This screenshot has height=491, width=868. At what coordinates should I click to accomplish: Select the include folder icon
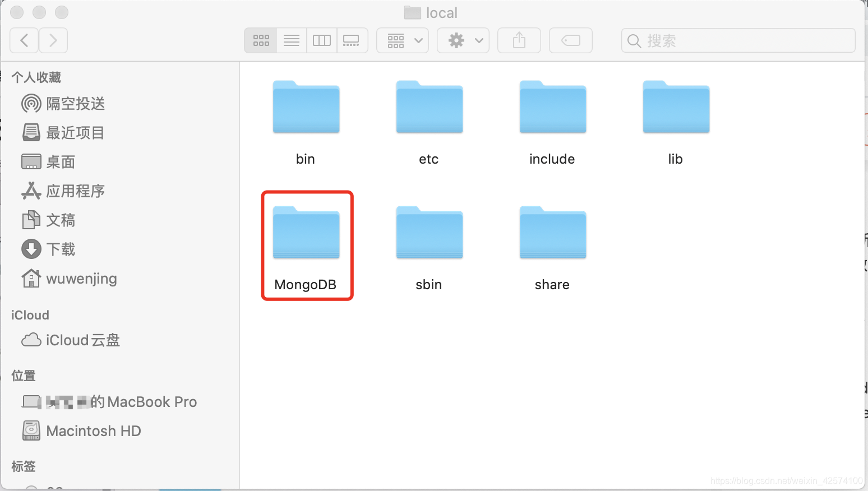tap(553, 107)
